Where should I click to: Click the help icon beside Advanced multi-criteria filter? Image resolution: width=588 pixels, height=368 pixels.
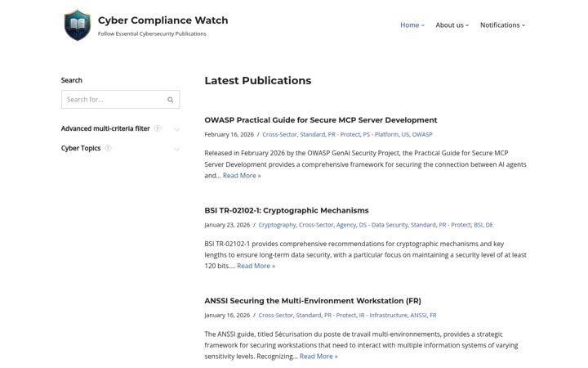tap(157, 128)
